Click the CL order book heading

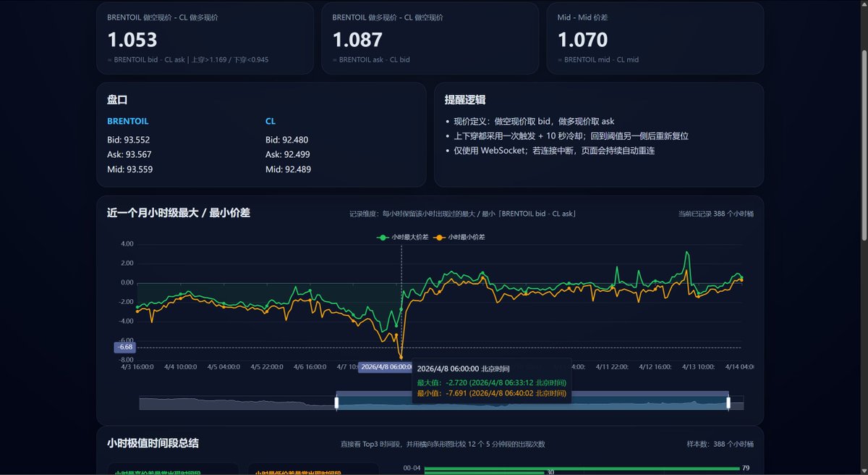coord(271,121)
